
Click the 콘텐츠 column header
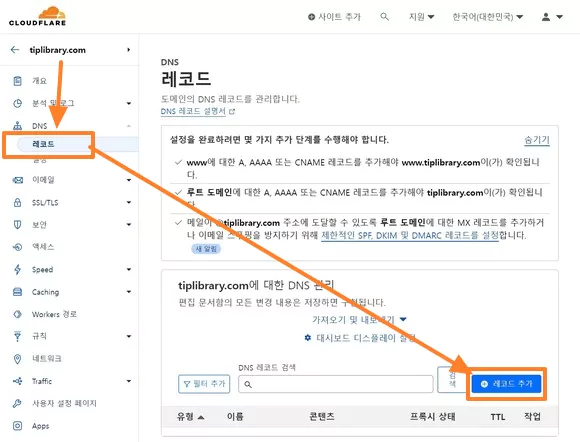[322, 417]
